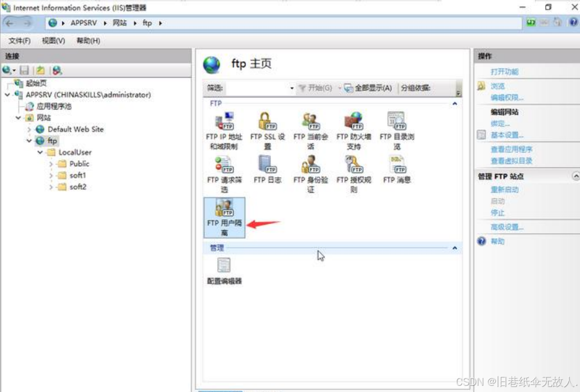Open the 文件(F) menu

(x=19, y=40)
